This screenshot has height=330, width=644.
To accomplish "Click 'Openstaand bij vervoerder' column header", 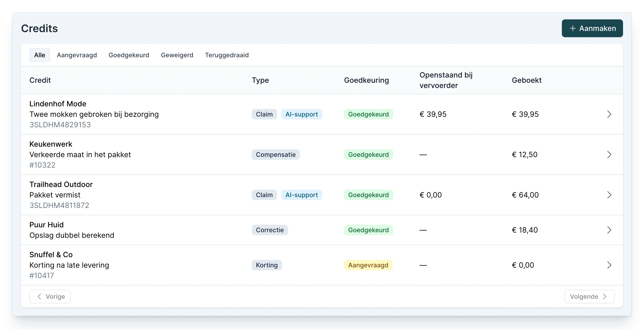I will pyautogui.click(x=446, y=80).
